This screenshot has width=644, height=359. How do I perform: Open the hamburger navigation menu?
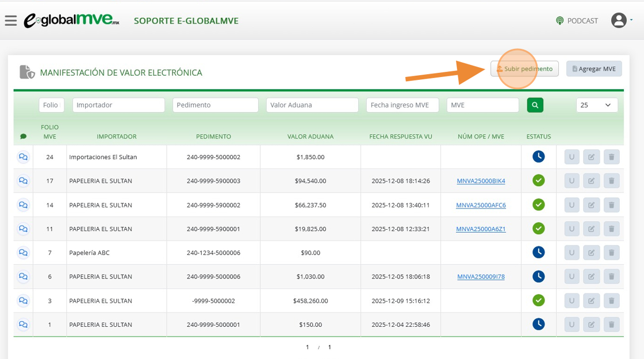pos(11,21)
